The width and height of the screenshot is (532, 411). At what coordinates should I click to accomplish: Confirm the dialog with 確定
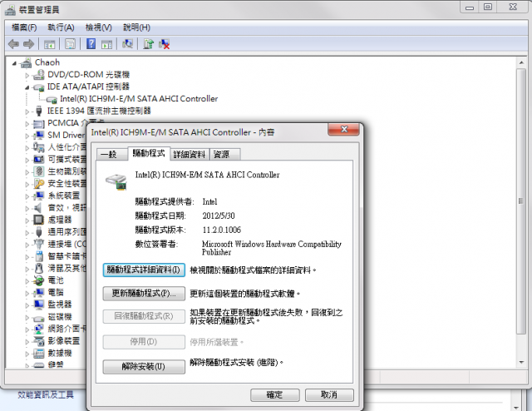[x=275, y=395]
